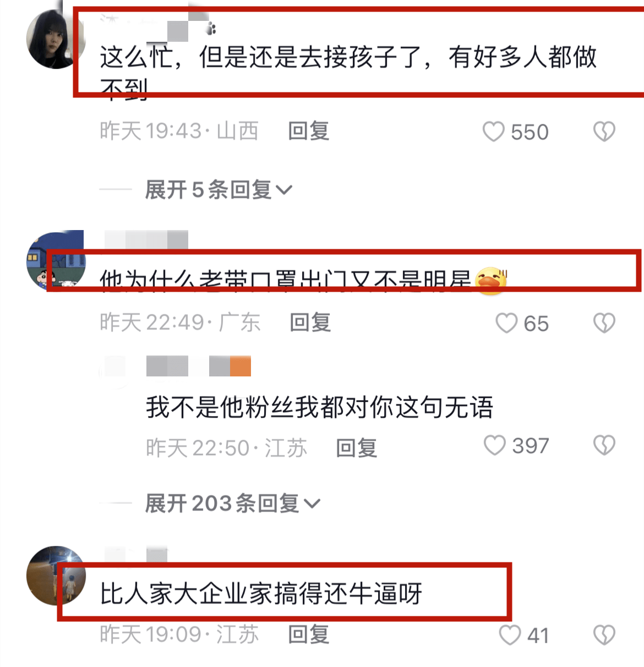The image size is (644, 667).
Task: Like the comment with 550 likes
Action: [493, 132]
